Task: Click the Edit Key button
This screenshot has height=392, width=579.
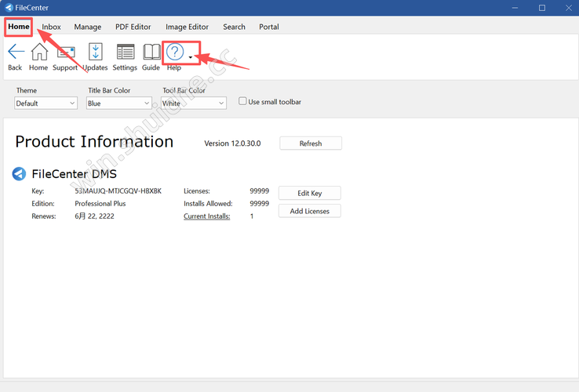Action: pos(310,193)
